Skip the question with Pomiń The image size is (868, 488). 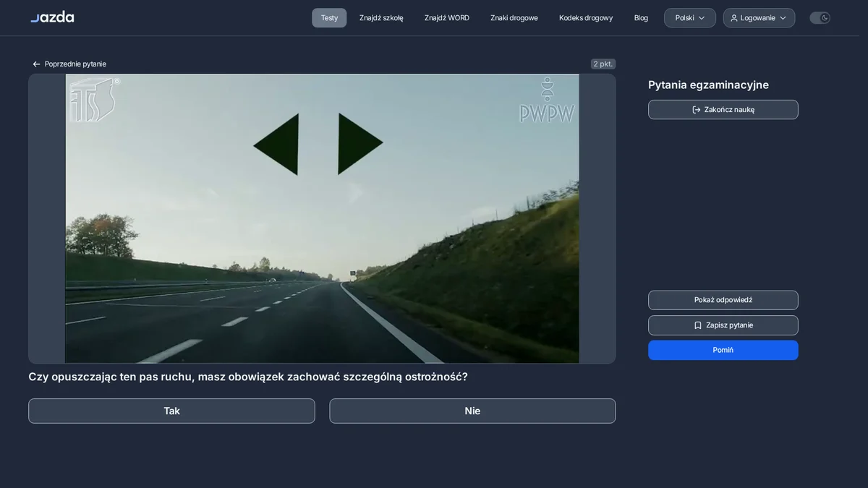click(x=723, y=350)
